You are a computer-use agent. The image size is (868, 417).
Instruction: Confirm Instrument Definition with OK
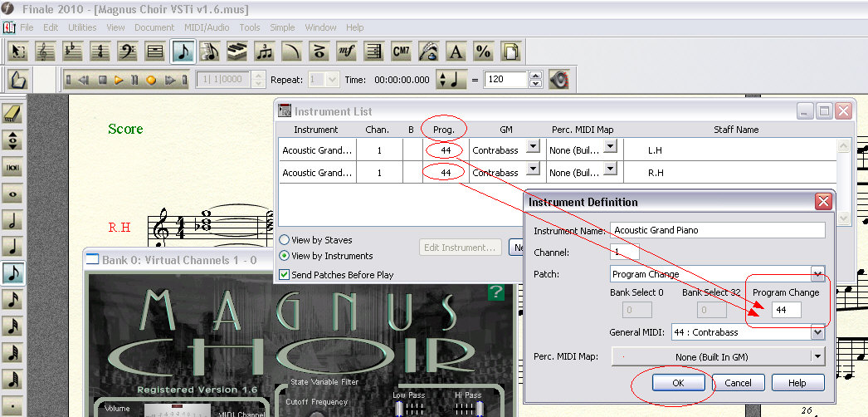(x=679, y=383)
